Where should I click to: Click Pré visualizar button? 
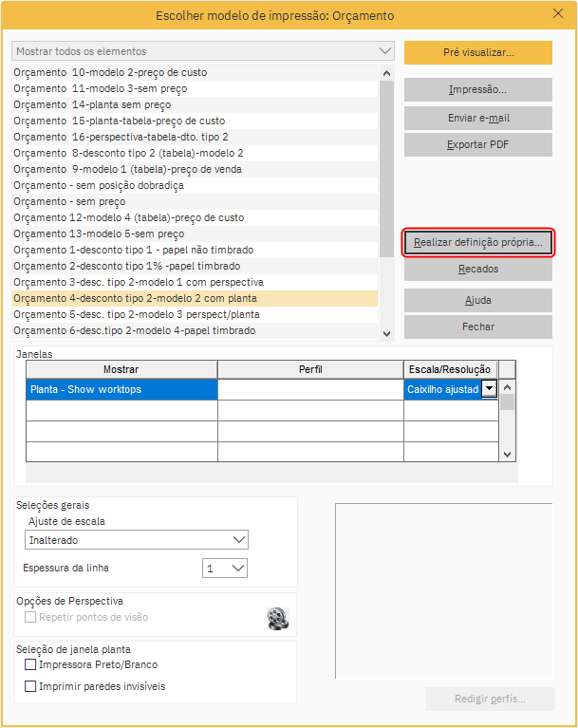(x=478, y=52)
